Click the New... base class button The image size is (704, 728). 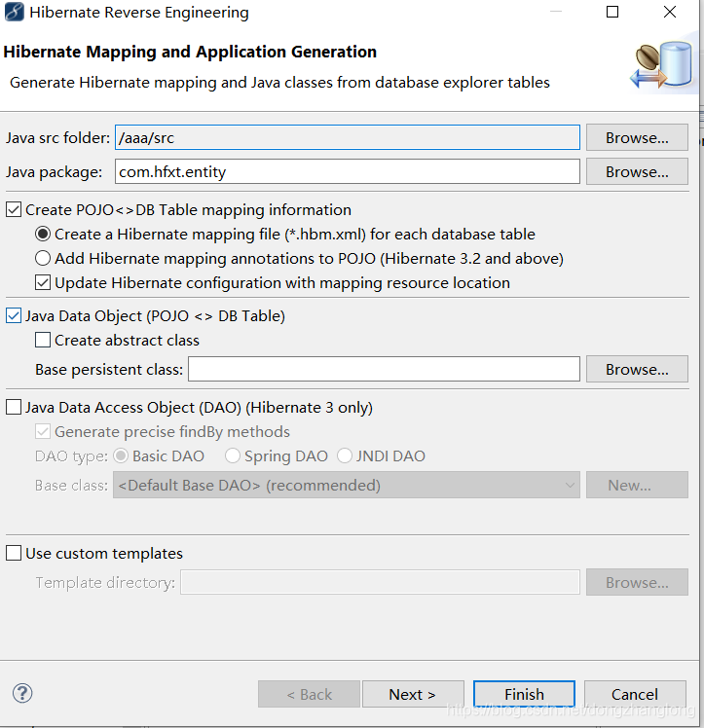(x=637, y=486)
